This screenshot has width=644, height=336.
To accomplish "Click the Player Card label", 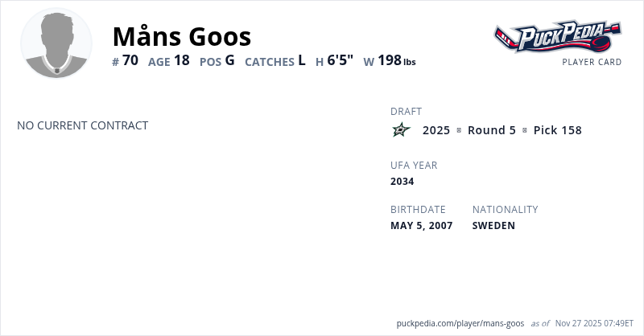I will click(x=592, y=62).
